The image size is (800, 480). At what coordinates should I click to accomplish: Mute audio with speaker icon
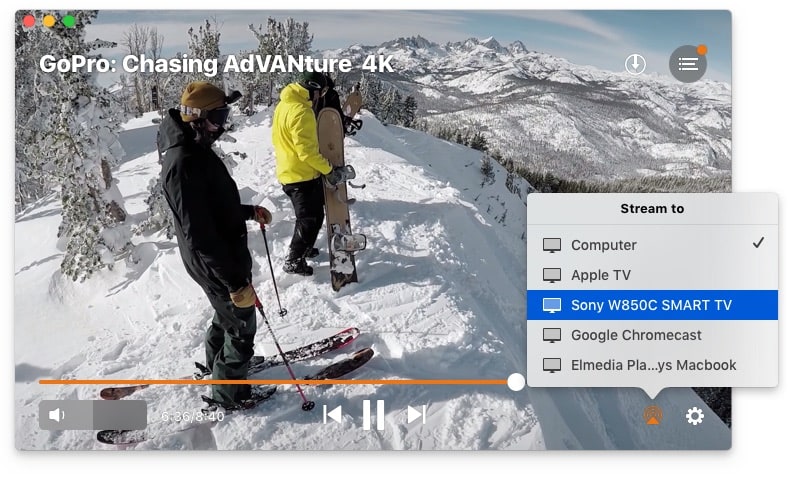tap(57, 415)
